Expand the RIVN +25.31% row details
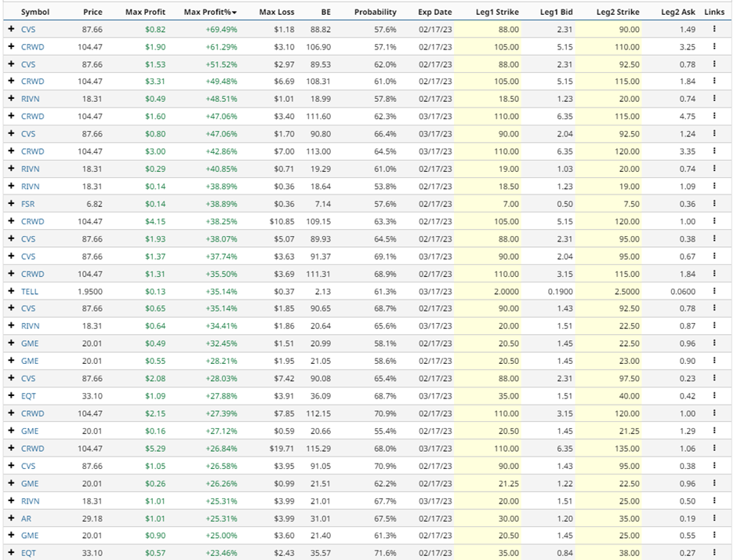The width and height of the screenshot is (737, 560). [x=11, y=500]
